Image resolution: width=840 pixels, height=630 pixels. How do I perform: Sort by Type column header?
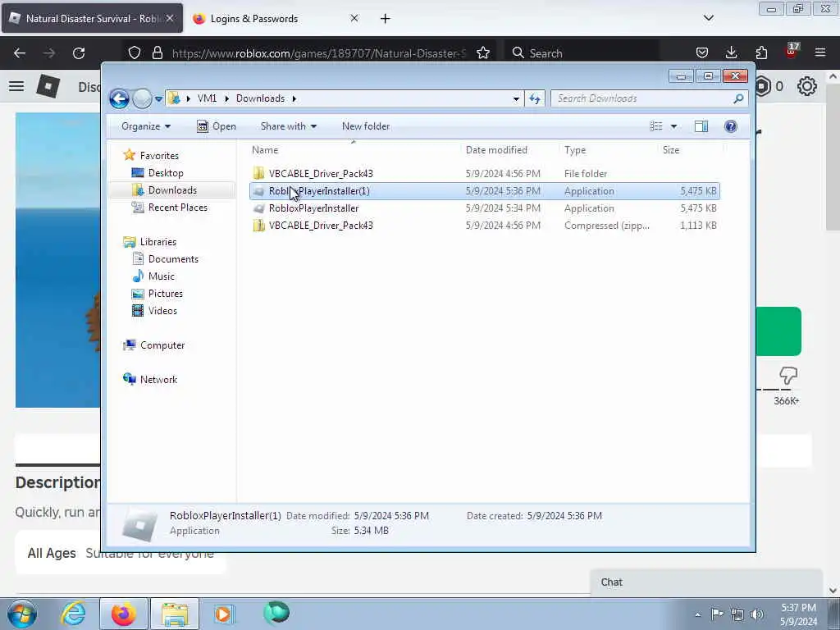tap(608, 150)
